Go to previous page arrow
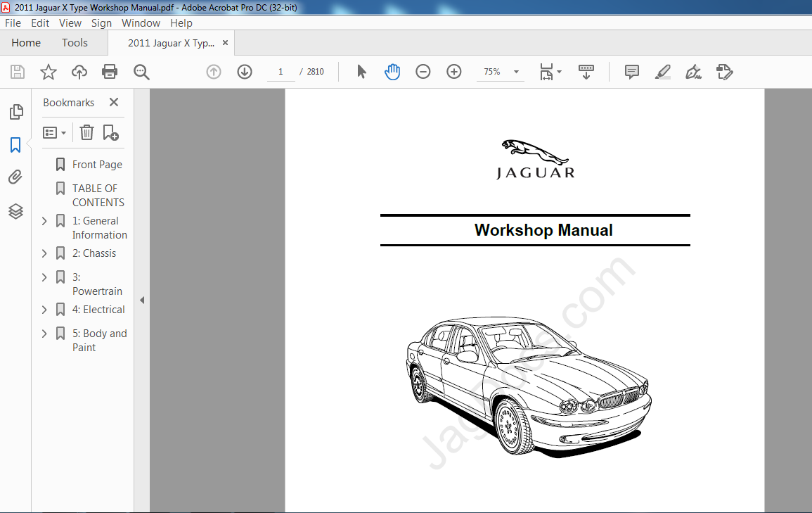 click(x=213, y=72)
